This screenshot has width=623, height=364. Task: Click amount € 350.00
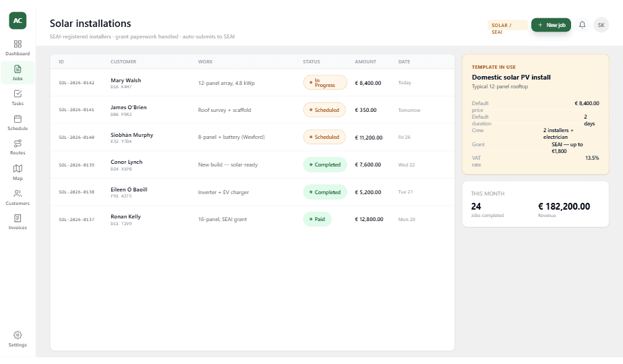pyautogui.click(x=365, y=110)
